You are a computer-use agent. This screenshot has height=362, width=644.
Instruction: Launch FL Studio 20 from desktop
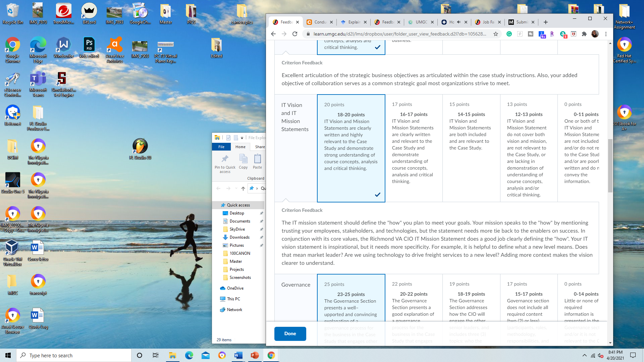point(140,149)
